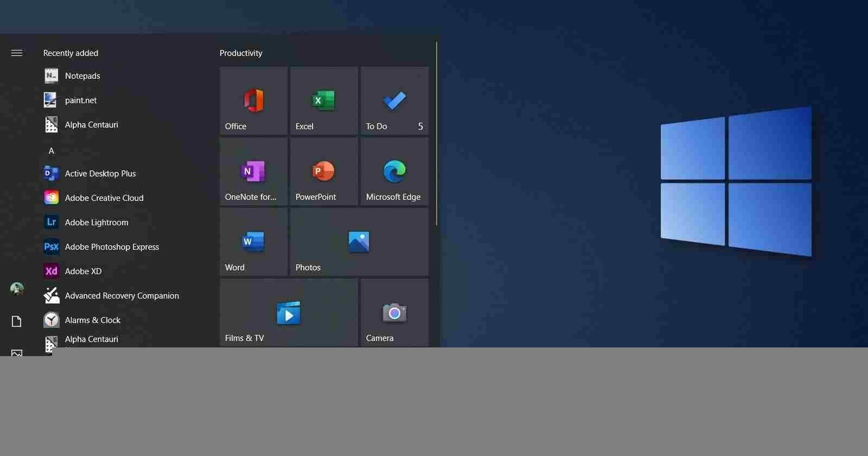Click the Active Desktop Plus icon

(51, 173)
